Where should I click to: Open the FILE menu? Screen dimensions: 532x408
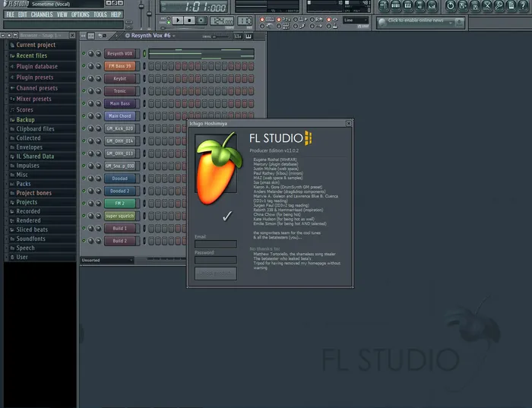click(x=10, y=14)
